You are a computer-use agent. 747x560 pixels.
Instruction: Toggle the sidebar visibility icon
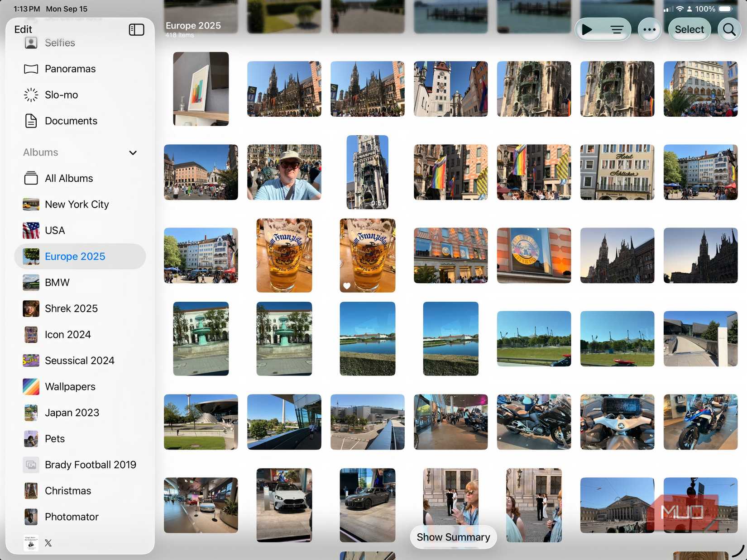click(136, 29)
